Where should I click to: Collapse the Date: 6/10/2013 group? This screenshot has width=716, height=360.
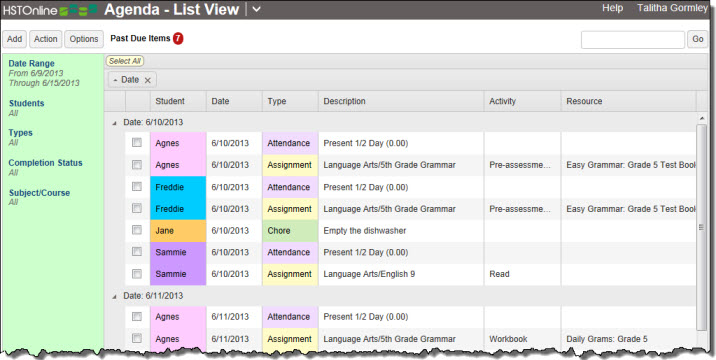115,123
